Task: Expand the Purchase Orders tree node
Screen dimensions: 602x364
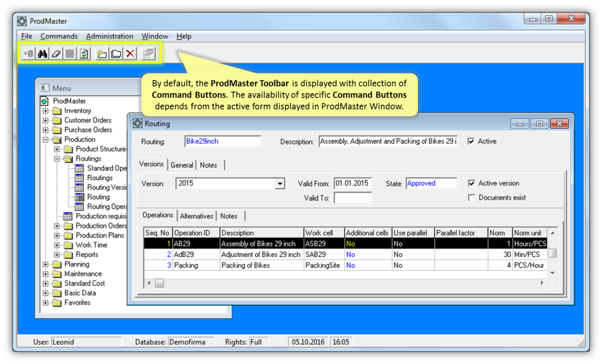Action: (46, 130)
